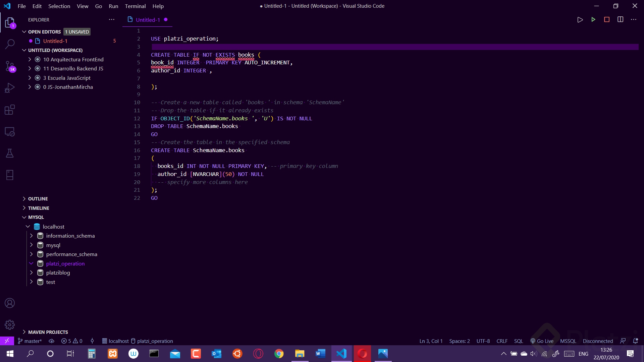Open the Source Control view
This screenshot has width=644, height=362.
tap(10, 66)
